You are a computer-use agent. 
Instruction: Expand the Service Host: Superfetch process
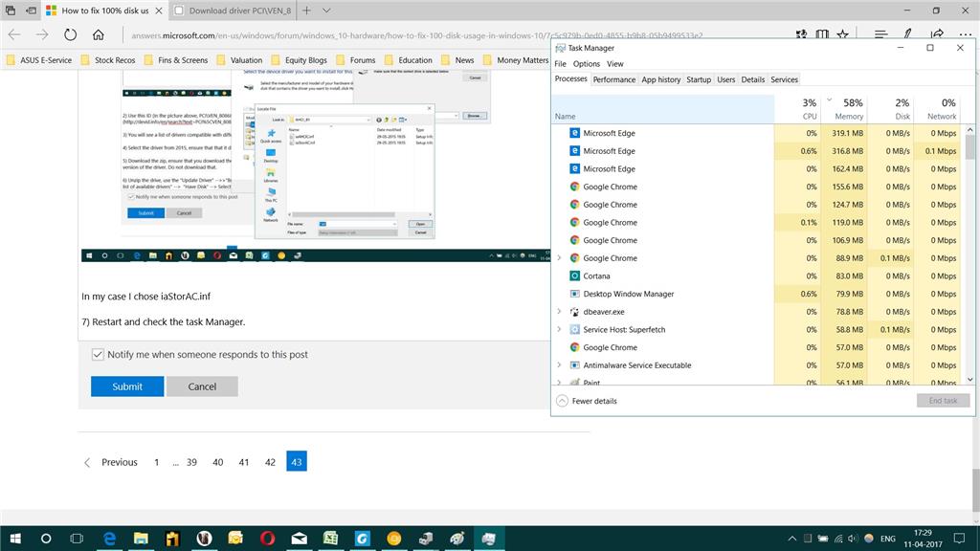(x=559, y=329)
